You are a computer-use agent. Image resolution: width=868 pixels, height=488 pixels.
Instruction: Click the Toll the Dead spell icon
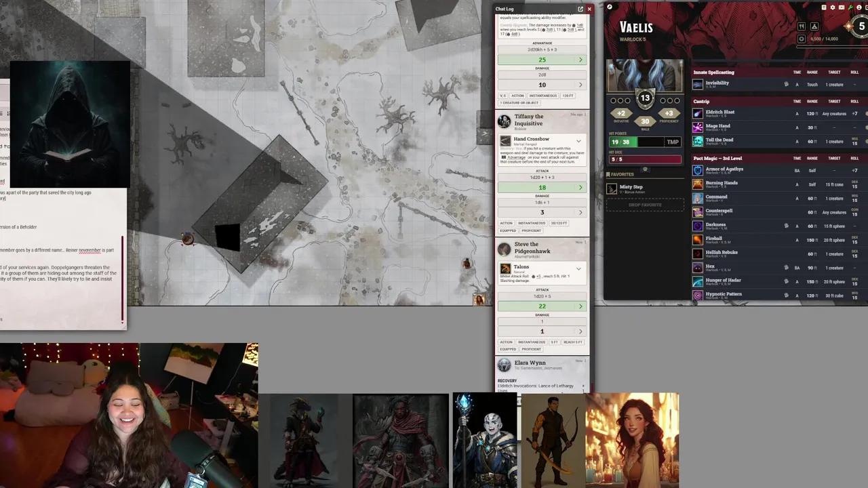click(x=698, y=140)
